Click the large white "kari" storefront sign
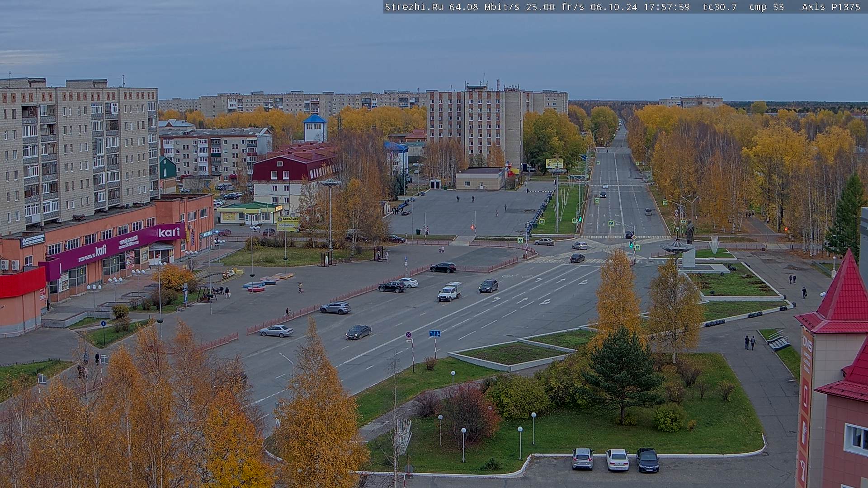This screenshot has width=868, height=488. [x=169, y=232]
